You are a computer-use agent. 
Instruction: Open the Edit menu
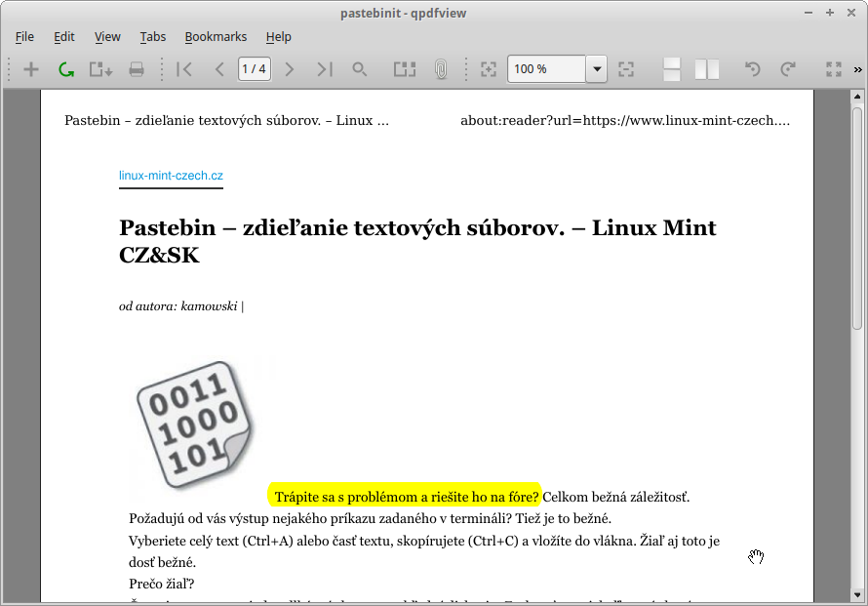[x=64, y=36]
